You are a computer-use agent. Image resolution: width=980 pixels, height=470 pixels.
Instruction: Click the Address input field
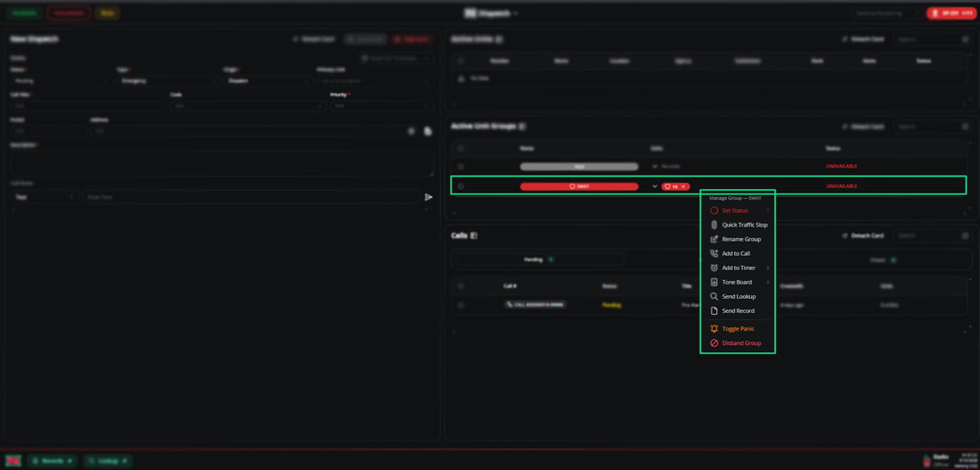[248, 131]
